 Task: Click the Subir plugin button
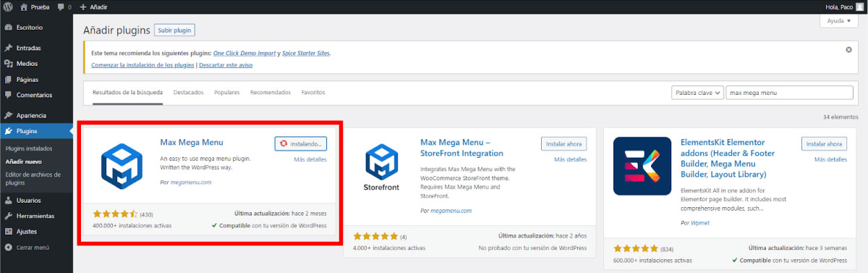[x=174, y=30]
